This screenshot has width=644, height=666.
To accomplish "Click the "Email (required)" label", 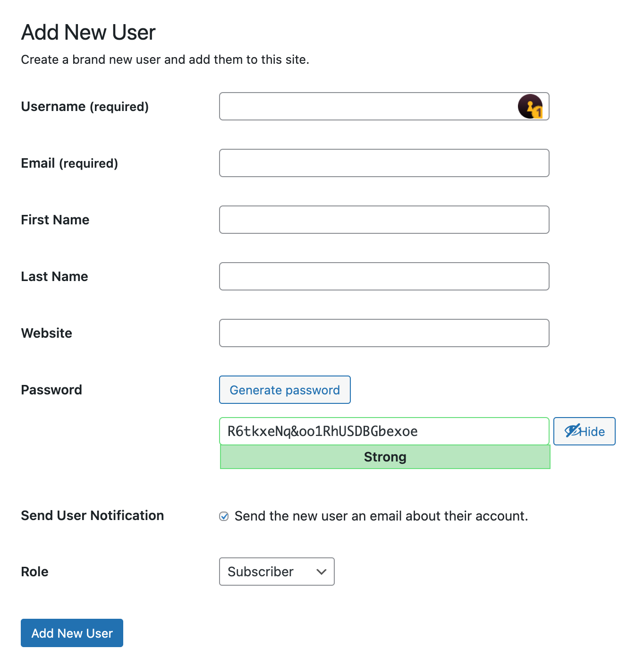I will click(69, 163).
